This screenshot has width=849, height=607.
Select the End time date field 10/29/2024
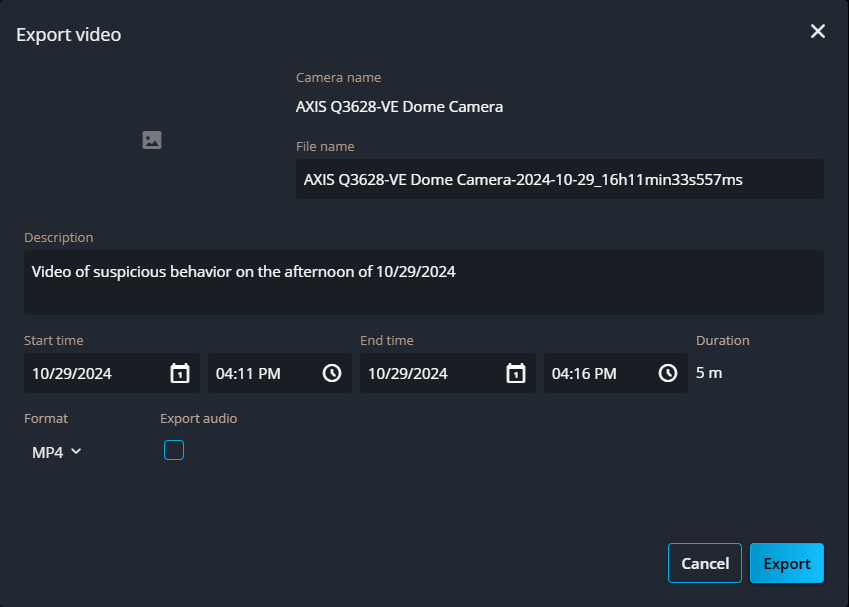pyautogui.click(x=426, y=373)
